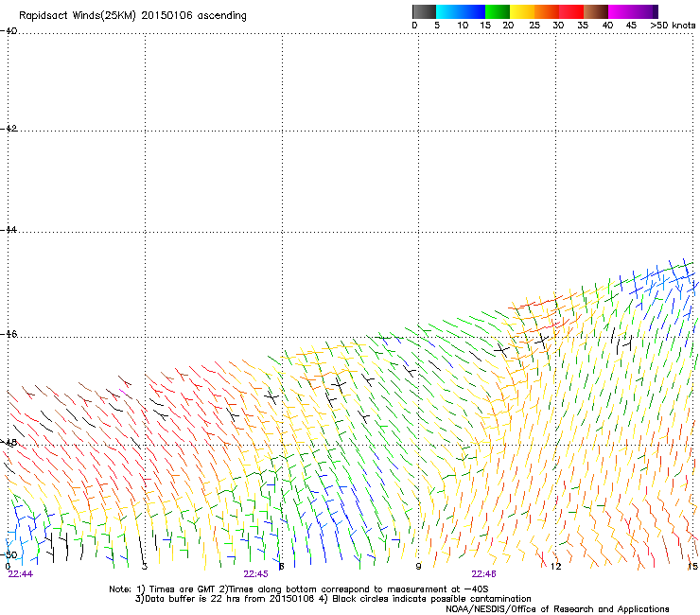
Task: Click the '3' longitude axis label
Action: click(x=144, y=567)
